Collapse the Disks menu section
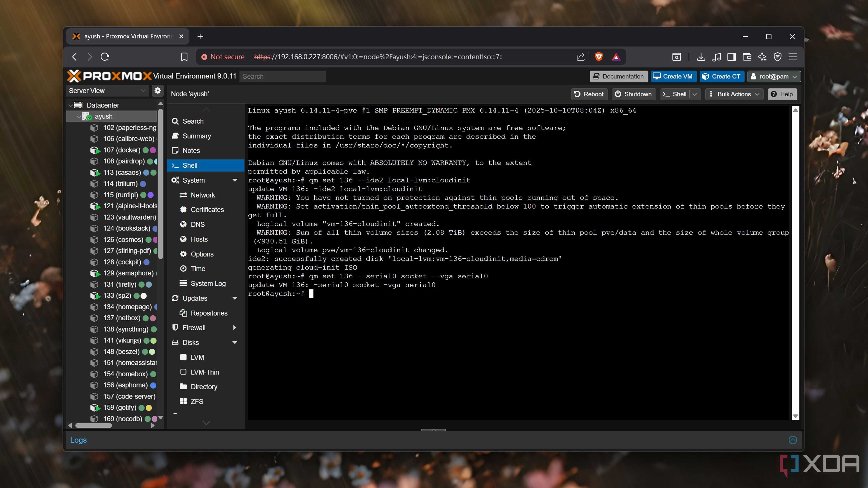This screenshot has height=488, width=868. (235, 343)
